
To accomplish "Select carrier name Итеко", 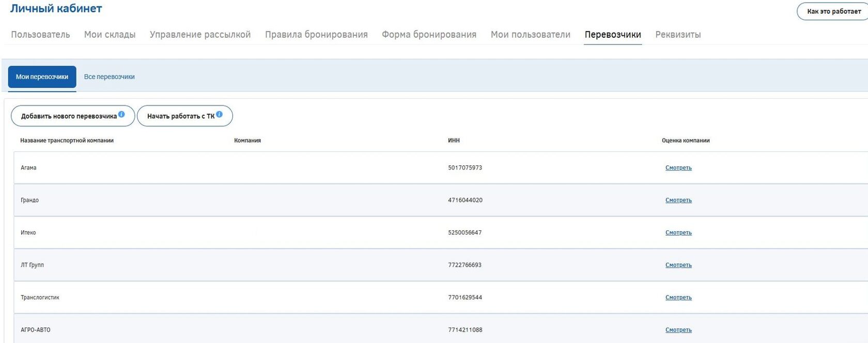I will pos(28,233).
